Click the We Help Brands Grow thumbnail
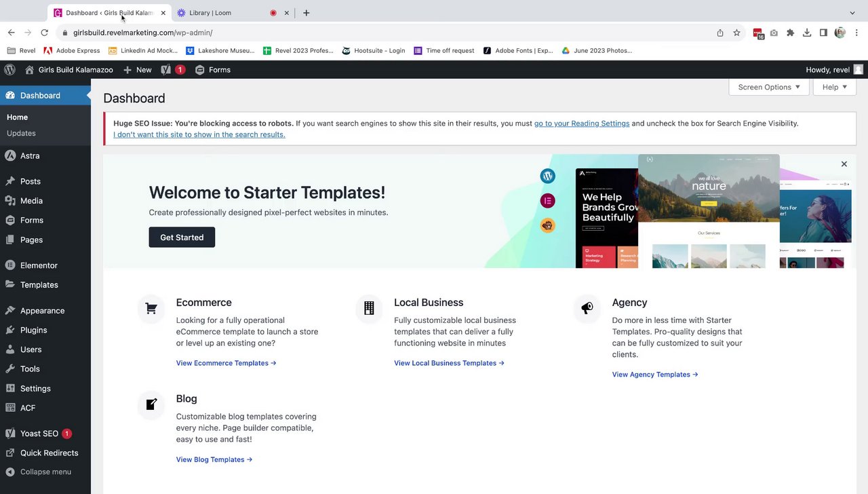 (x=607, y=218)
